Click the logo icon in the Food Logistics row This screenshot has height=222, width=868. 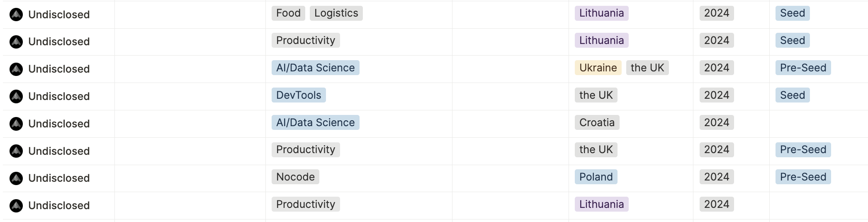pyautogui.click(x=16, y=15)
